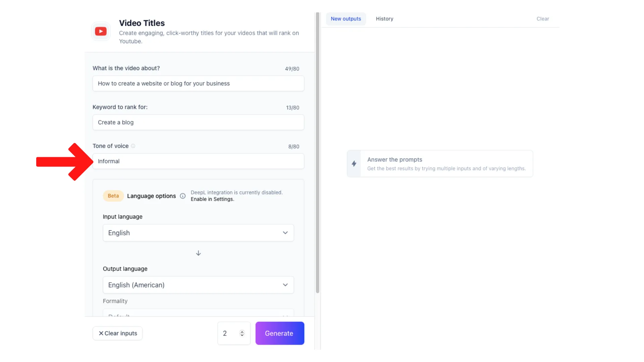The width and height of the screenshot is (644, 362).
Task: Click the Video Titles heading
Action: coord(142,23)
